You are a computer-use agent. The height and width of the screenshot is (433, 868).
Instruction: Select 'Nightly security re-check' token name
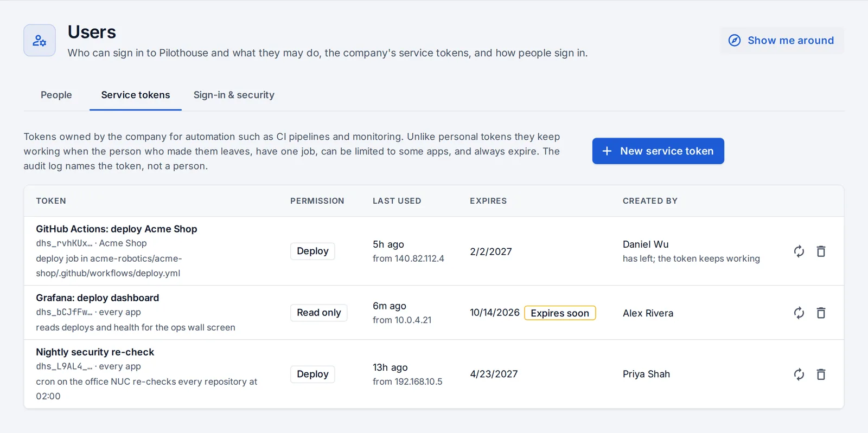95,352
